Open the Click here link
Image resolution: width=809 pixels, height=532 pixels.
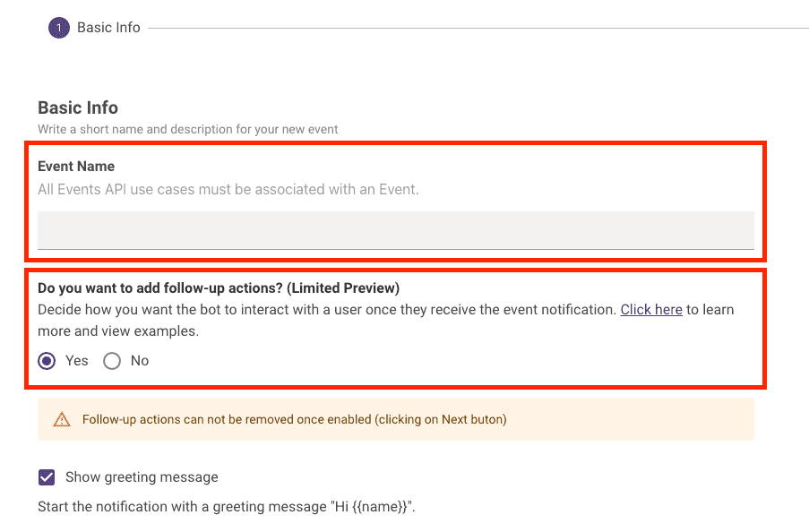[x=651, y=310]
